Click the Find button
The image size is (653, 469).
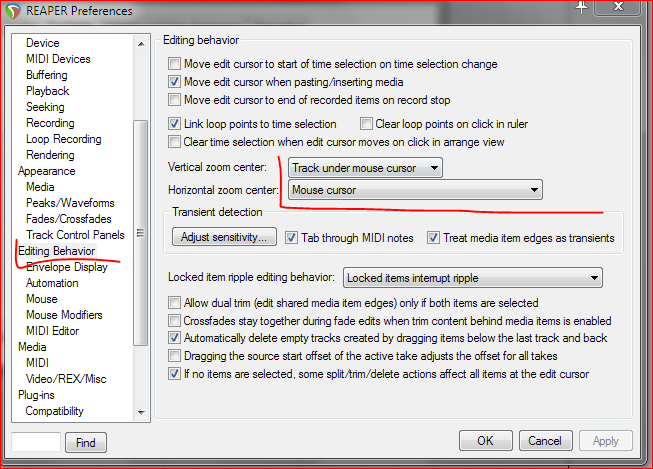[86, 442]
